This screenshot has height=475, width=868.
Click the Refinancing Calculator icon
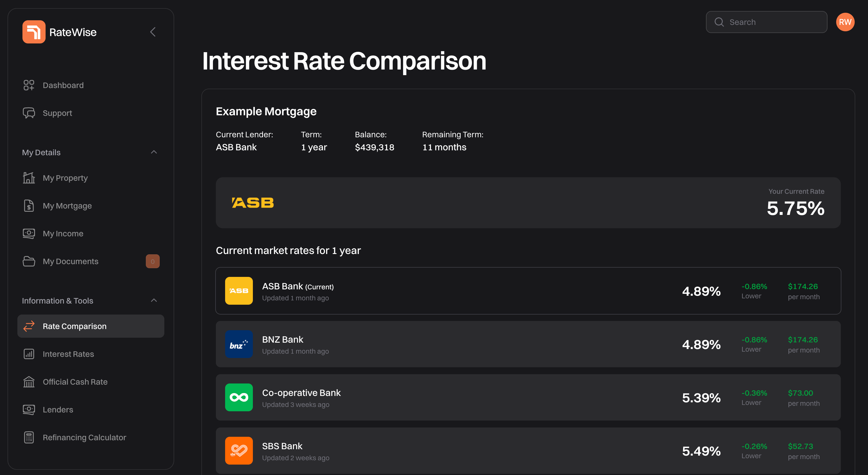(x=29, y=437)
